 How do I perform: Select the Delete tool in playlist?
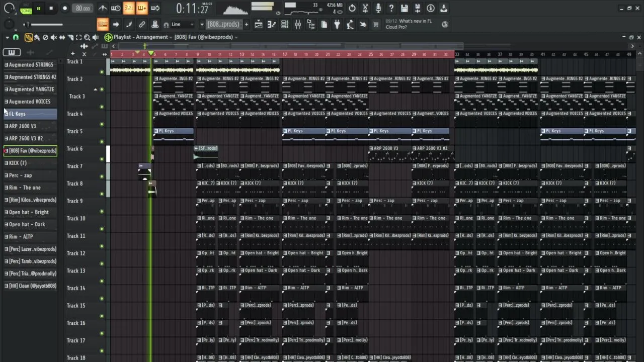45,37
